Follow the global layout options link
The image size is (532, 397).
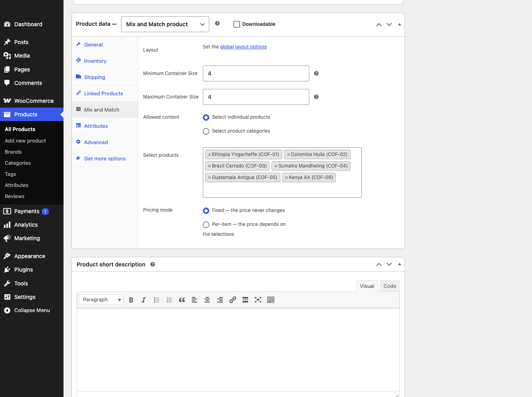click(x=243, y=47)
